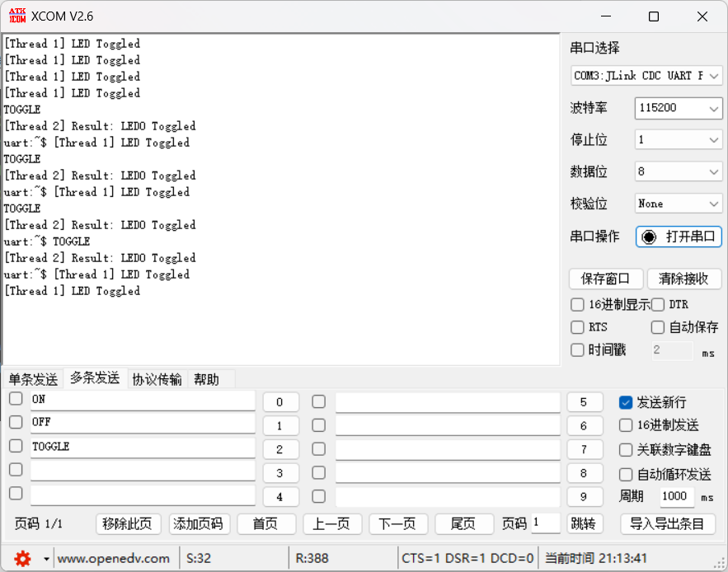Open the COM3 JLink port dropdown
The width and height of the screenshot is (728, 572).
646,76
